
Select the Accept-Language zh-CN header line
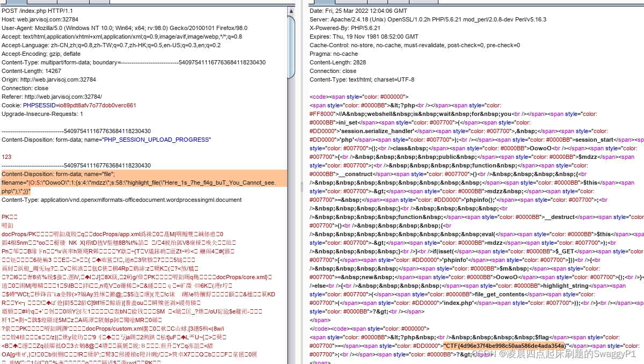(x=111, y=45)
